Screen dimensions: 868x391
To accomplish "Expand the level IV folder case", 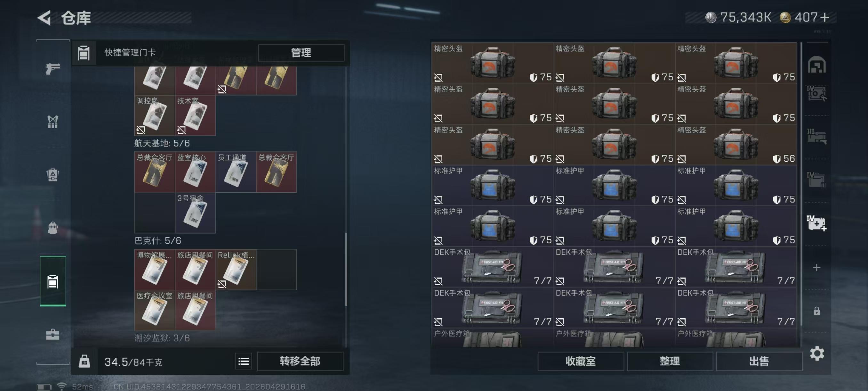I will [816, 179].
